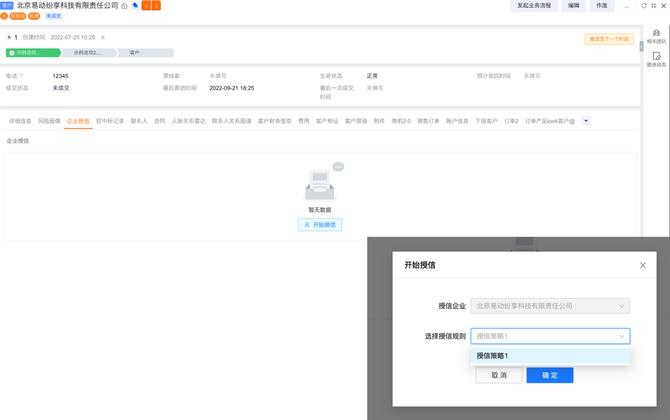
Task: Click the 作废 button in the top bar
Action: [x=602, y=6]
